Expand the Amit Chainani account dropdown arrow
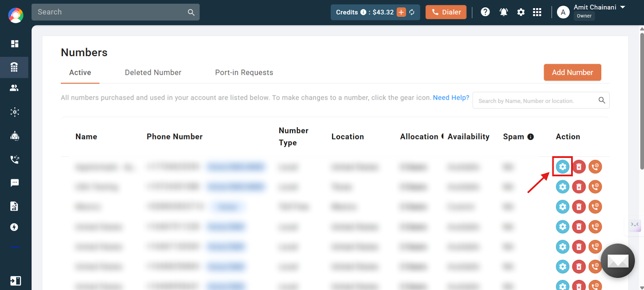 click(623, 7)
